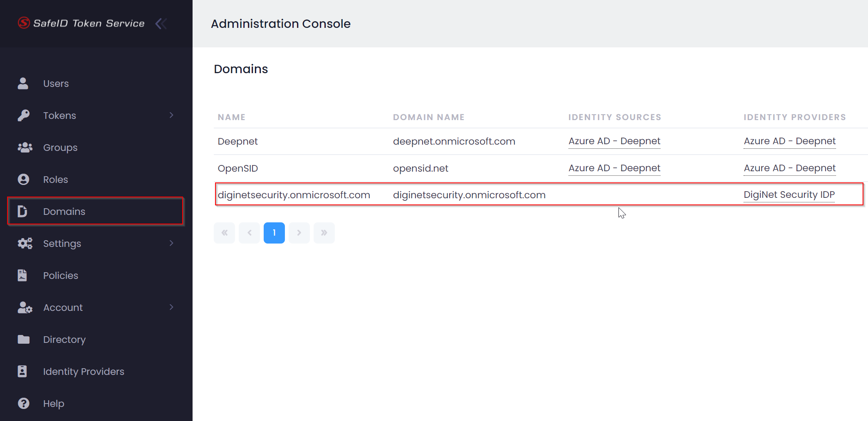868x421 pixels.
Task: Click the Tokens key icon
Action: click(23, 116)
